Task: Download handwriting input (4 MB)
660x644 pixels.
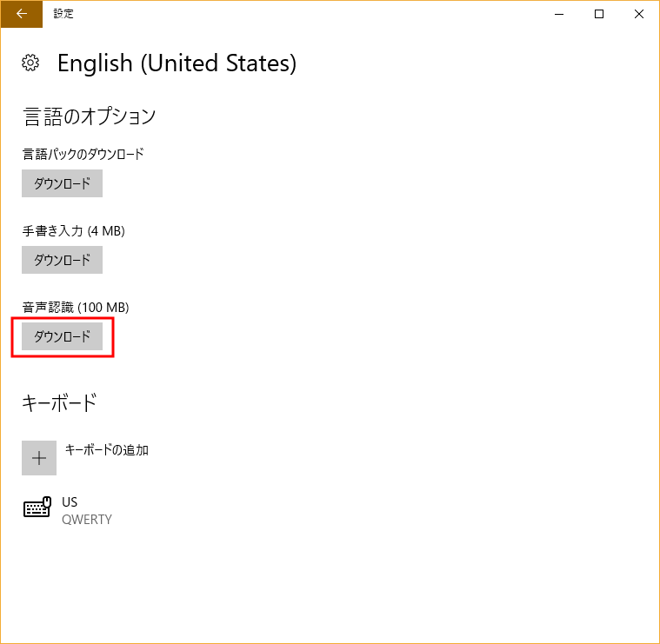Action: 62,260
